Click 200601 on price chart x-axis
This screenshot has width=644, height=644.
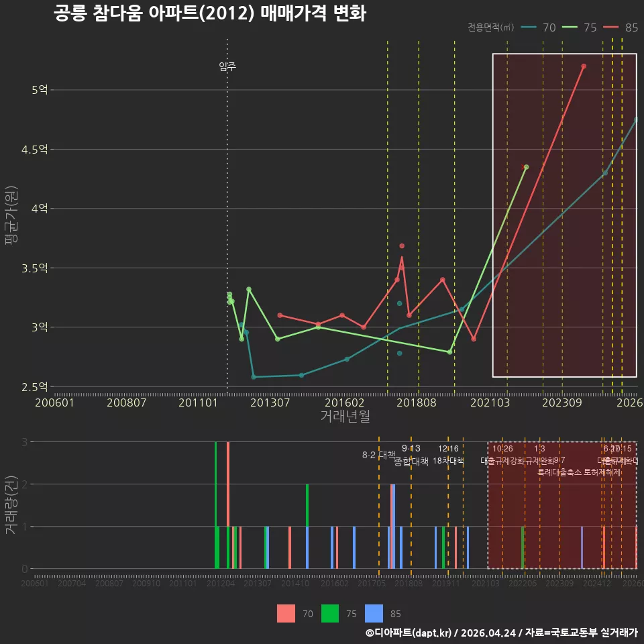click(x=54, y=402)
